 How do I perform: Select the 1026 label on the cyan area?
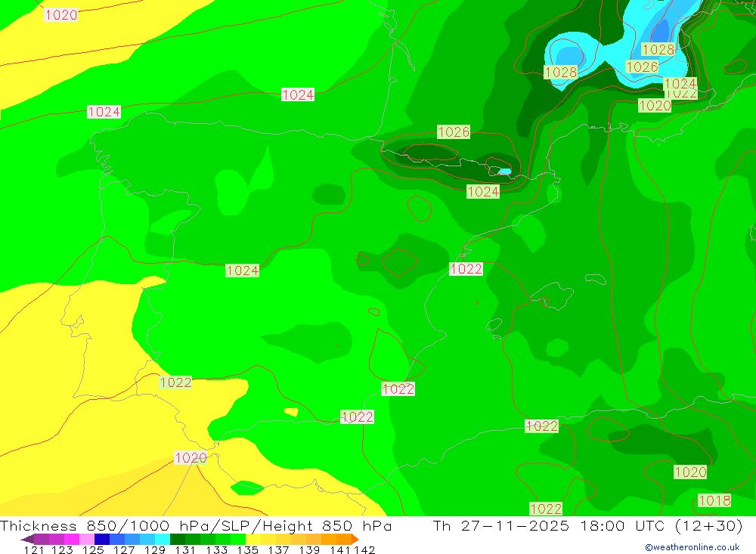pos(642,67)
